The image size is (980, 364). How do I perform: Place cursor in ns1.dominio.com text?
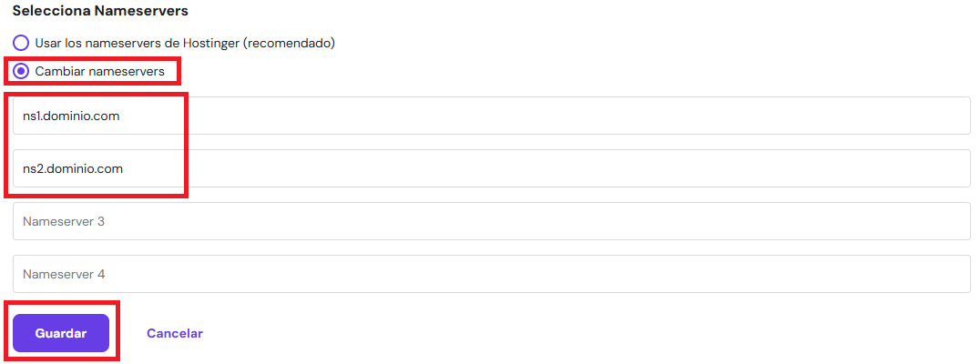tap(72, 116)
